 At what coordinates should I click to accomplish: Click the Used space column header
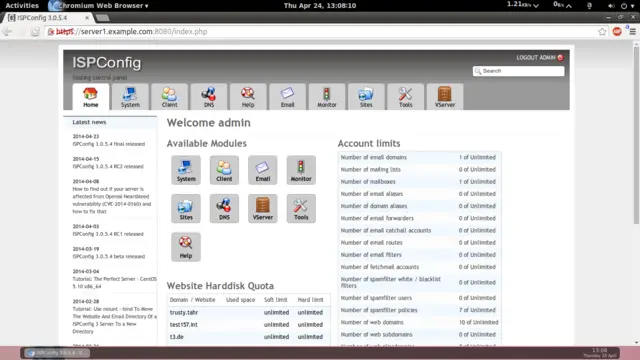pos(240,300)
